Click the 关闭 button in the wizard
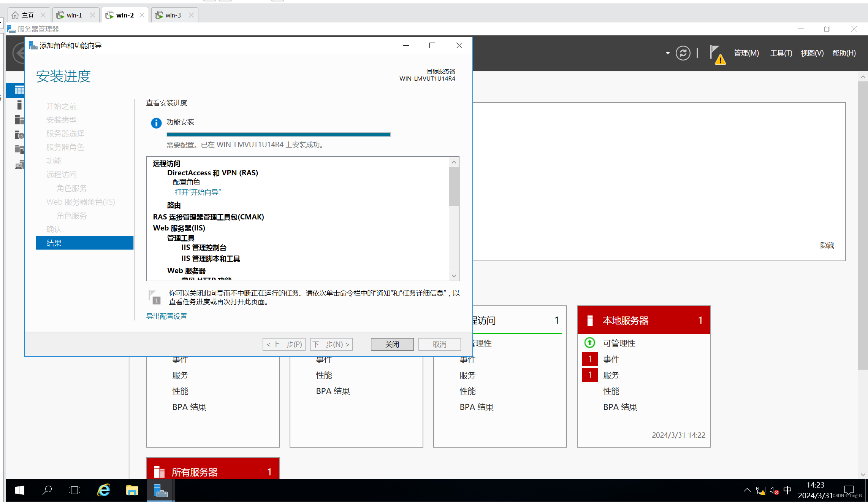868x502 pixels. [x=392, y=345]
